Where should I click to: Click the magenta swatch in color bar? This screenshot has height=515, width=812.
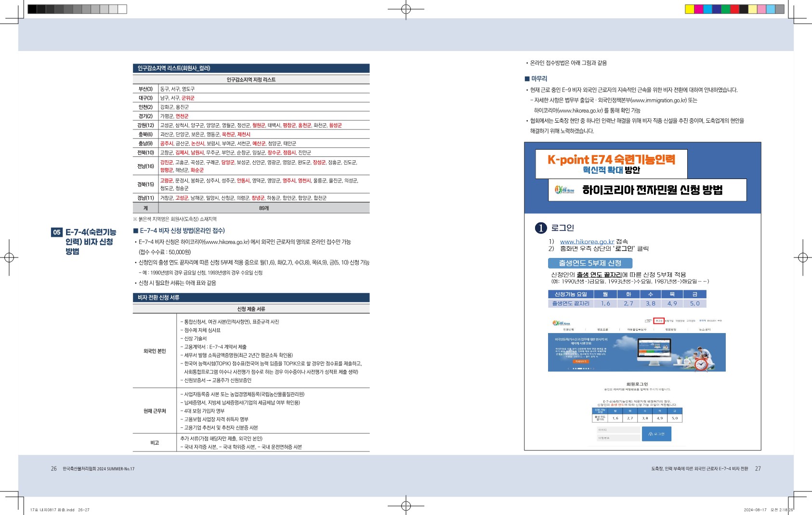coord(698,9)
